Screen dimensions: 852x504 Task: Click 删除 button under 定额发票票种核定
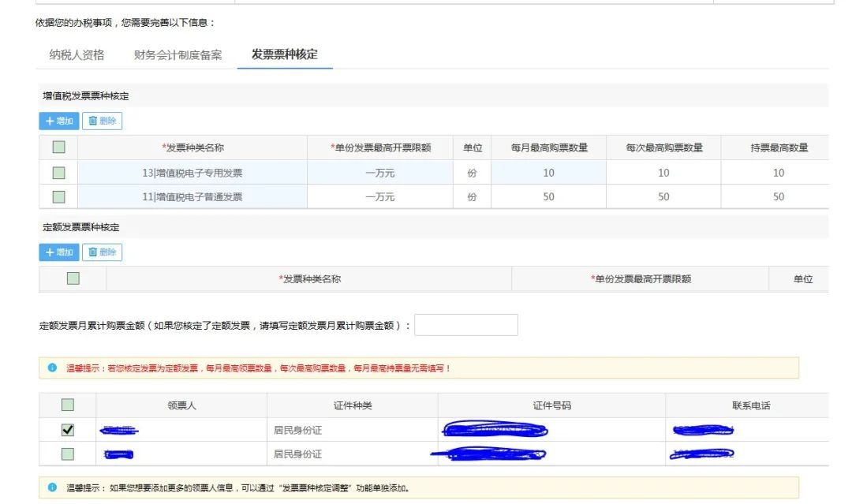click(x=102, y=252)
